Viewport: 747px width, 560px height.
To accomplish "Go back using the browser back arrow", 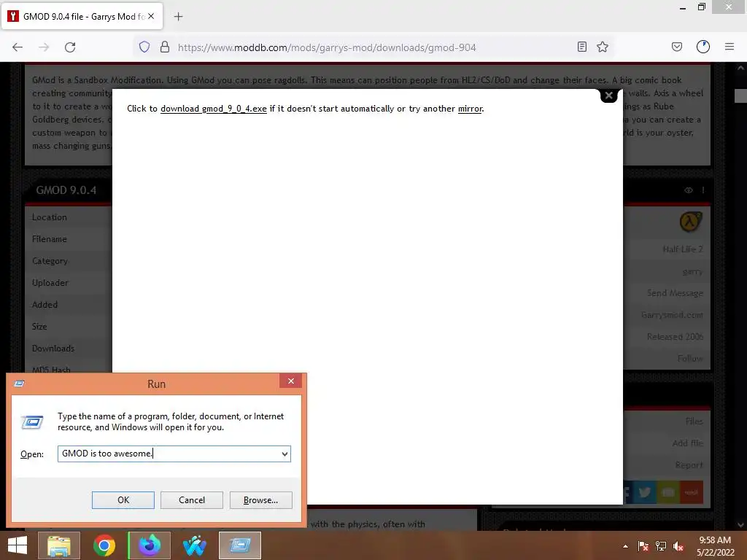I will click(18, 47).
